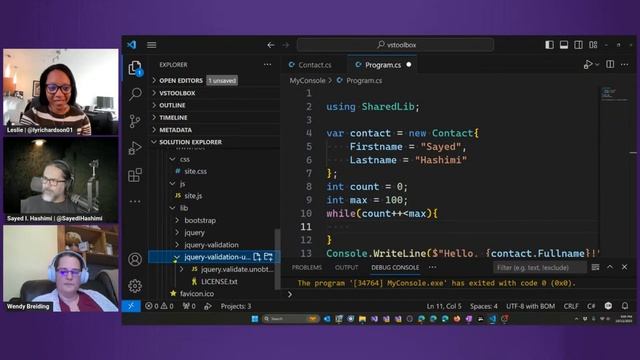Change language mode C#
Image resolution: width=640 pixels, height=360 pixels.
591,306
